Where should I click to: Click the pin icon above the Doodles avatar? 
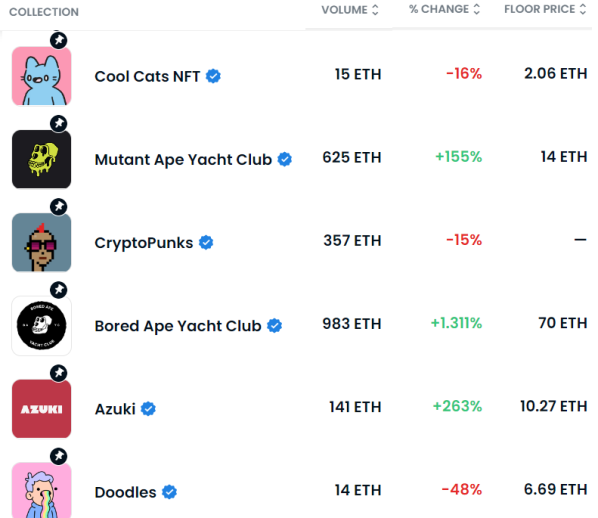click(x=59, y=456)
